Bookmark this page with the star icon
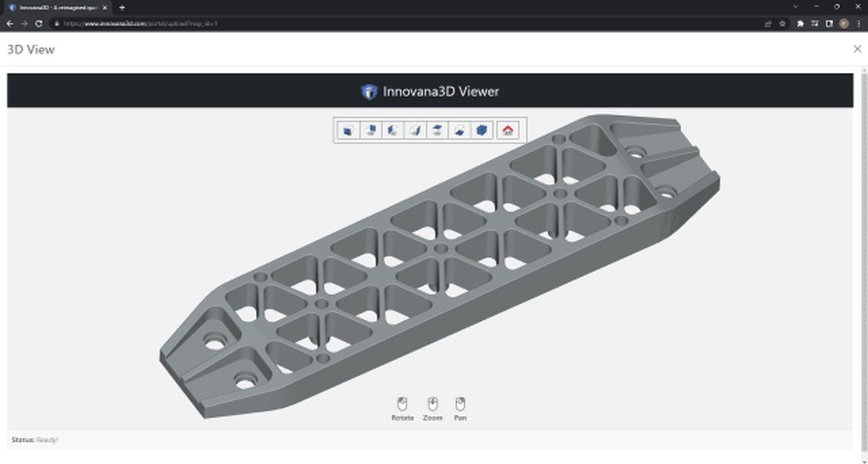The width and height of the screenshot is (868, 464). [783, 23]
